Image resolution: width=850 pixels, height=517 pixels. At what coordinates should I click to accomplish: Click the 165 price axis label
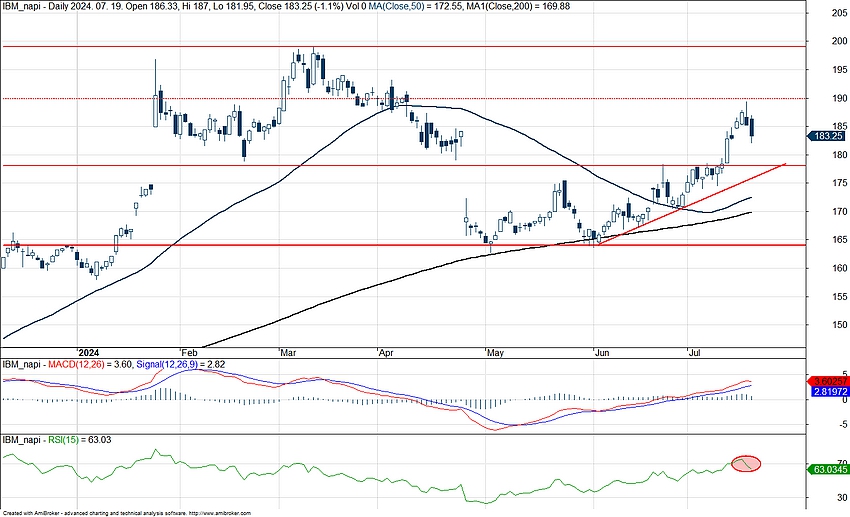tap(839, 240)
